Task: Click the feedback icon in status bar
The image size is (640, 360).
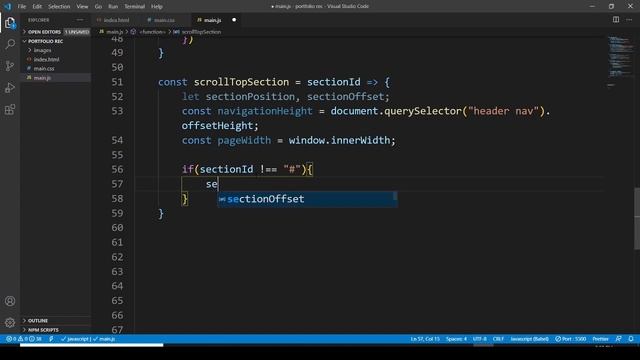Action: coord(619,339)
